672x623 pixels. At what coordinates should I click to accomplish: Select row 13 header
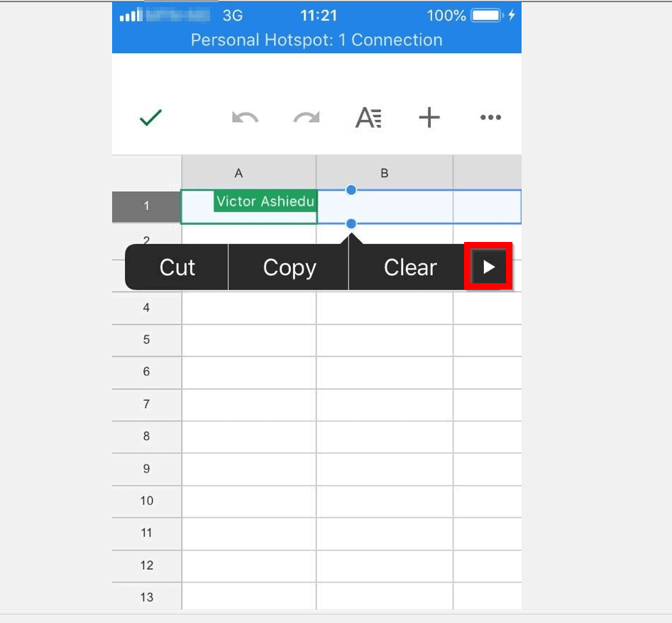tap(146, 597)
